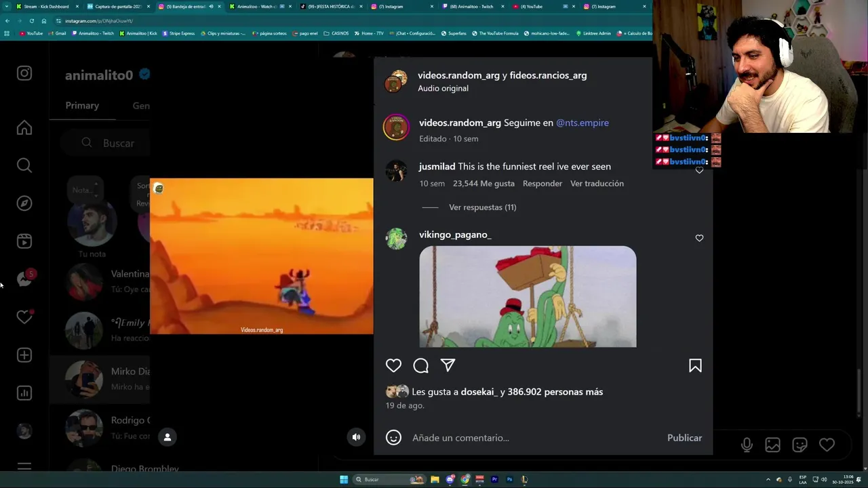Image resolution: width=868 pixels, height=488 pixels.
Task: Close the Bandeja de entrada browser tab
Action: [x=220, y=7]
